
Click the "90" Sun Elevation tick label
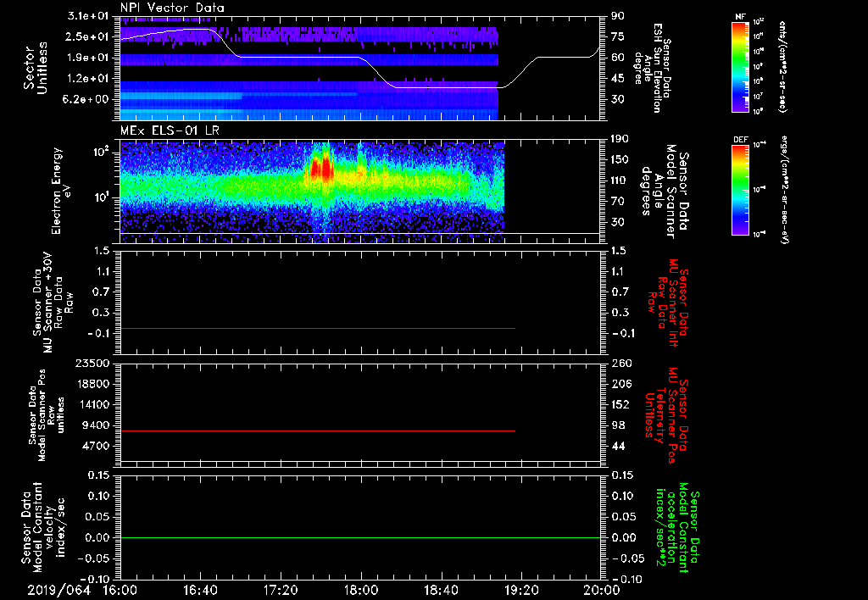click(x=618, y=15)
